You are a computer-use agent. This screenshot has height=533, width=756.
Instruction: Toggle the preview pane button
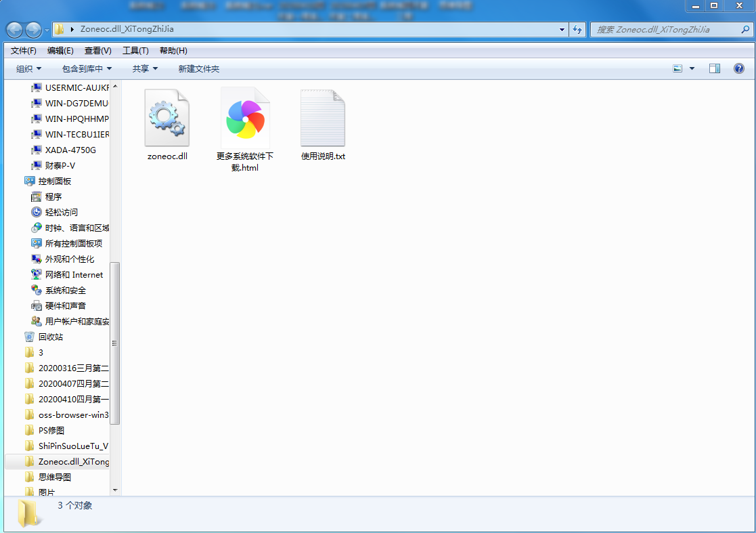coord(715,68)
